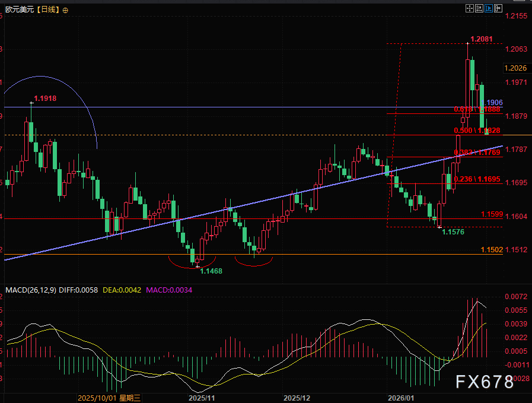Screen dimensions: 532x403
Task: Jump to the 2025/11 date label
Action: click(x=200, y=398)
